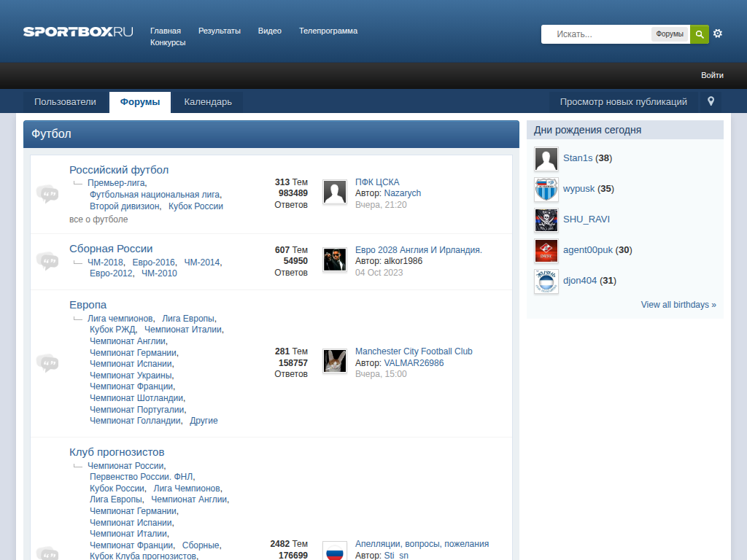Click the Sportbox.ru logo
This screenshot has height=560, width=747.
[x=78, y=31]
